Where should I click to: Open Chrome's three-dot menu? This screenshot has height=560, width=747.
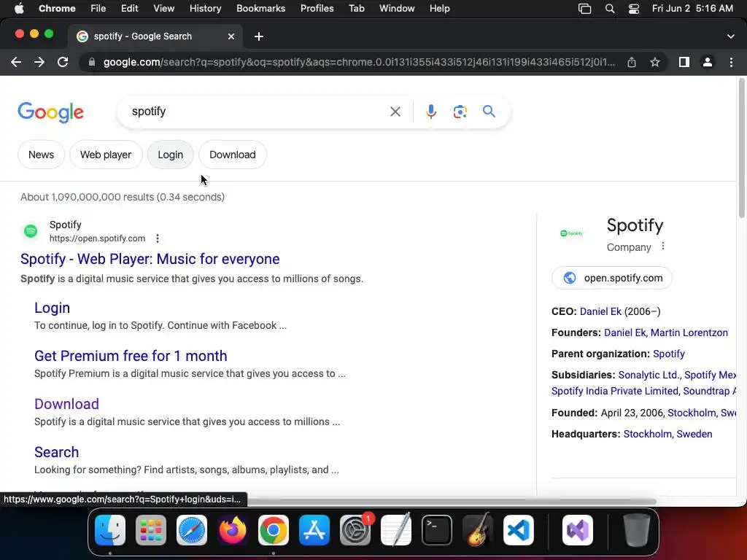pyautogui.click(x=731, y=62)
